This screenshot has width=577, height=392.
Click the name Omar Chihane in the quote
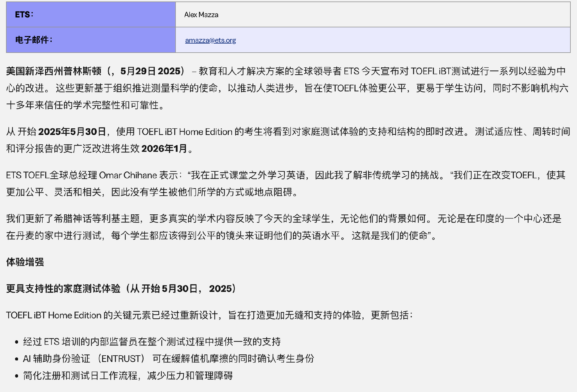point(128,175)
